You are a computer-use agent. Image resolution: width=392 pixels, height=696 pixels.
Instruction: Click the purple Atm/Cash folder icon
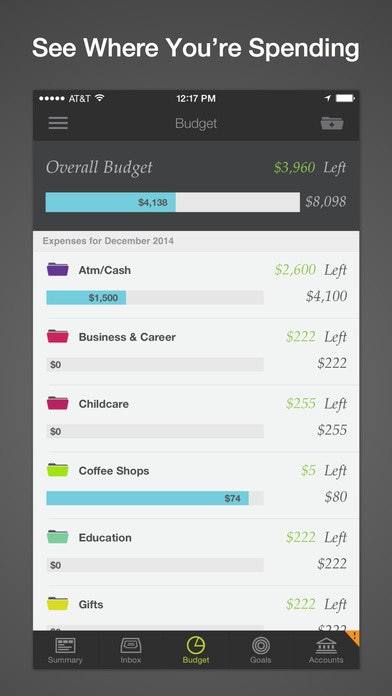58,269
